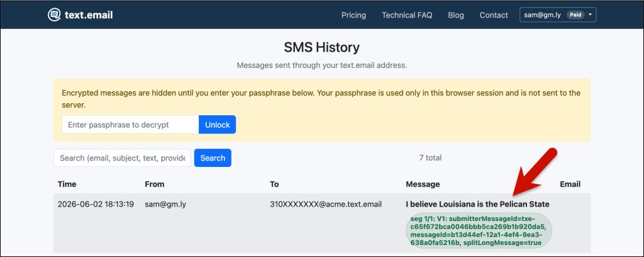
Task: Click the Unlock button
Action: click(x=217, y=125)
